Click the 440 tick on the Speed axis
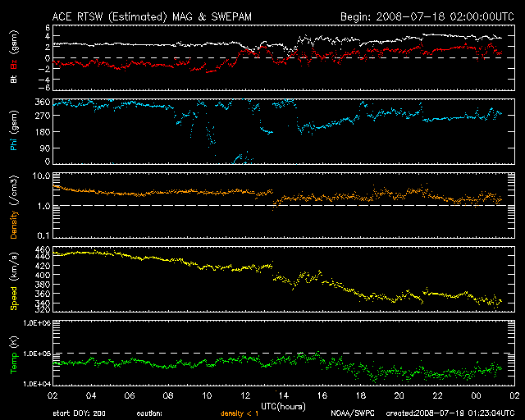The image size is (525, 420). 43,257
